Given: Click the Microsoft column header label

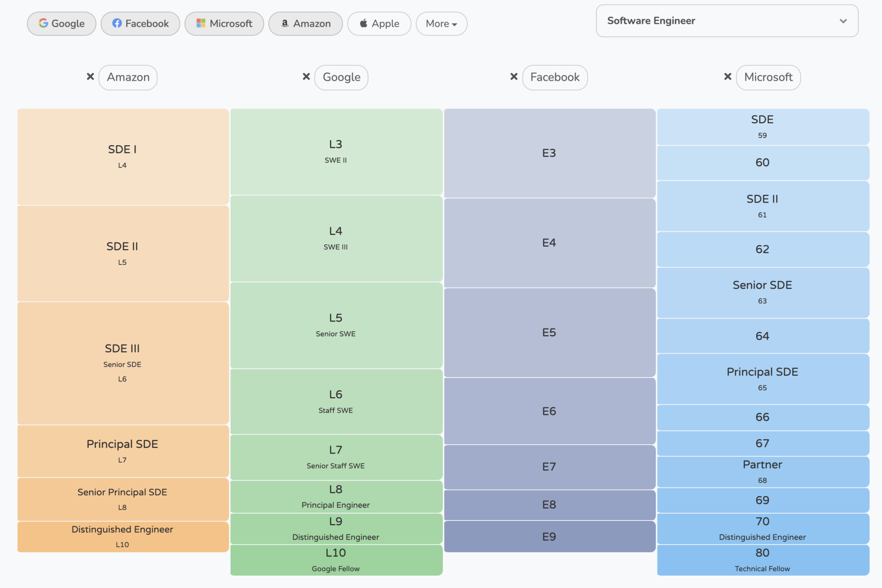Looking at the screenshot, I should (x=768, y=77).
